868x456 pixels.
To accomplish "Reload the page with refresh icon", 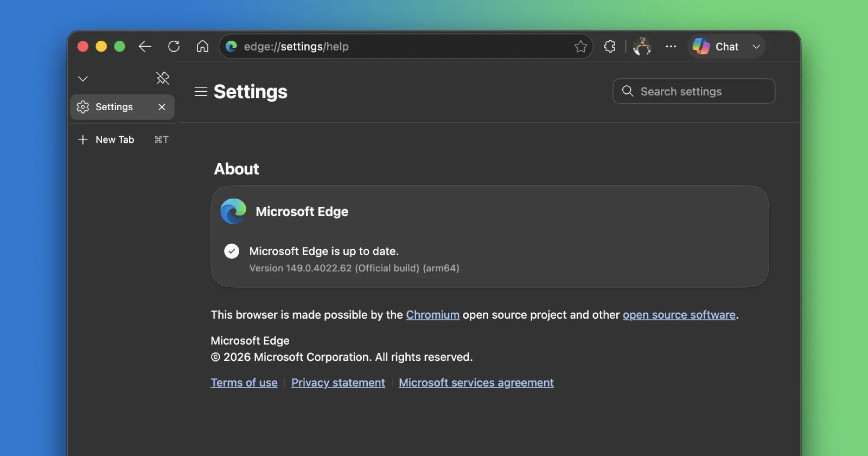I will (x=174, y=47).
